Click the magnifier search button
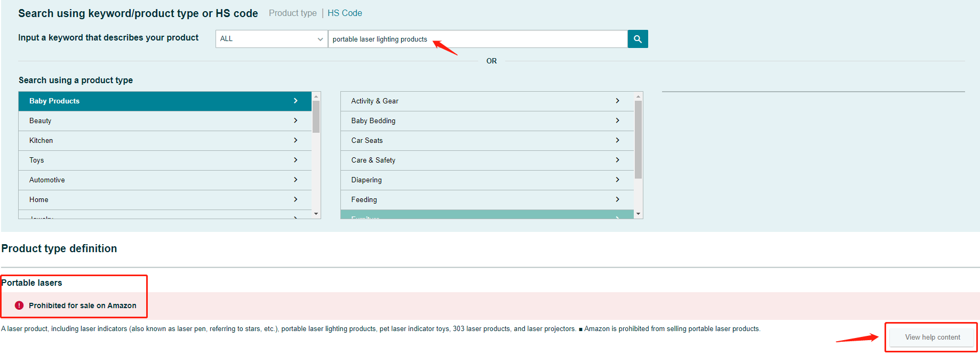 [638, 39]
